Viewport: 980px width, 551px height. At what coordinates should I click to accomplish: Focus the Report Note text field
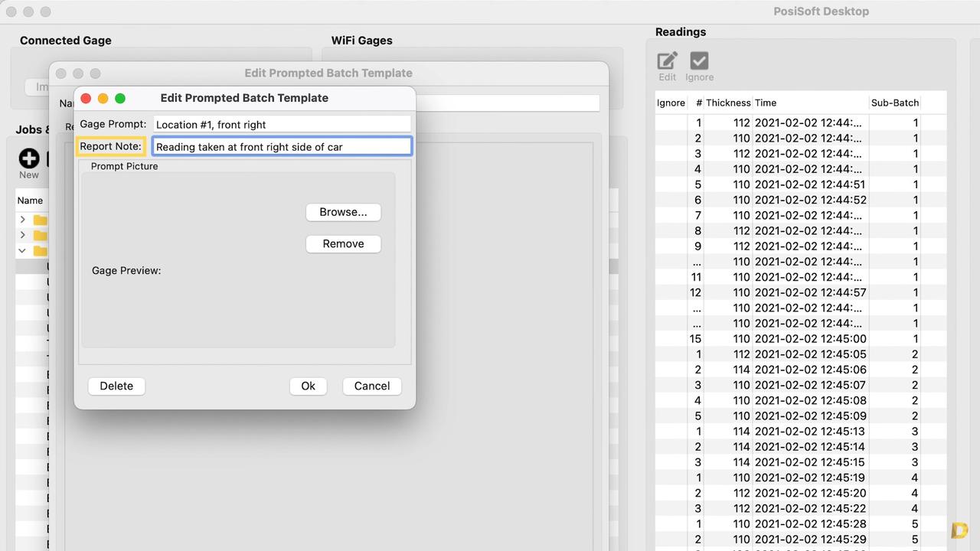tap(282, 147)
